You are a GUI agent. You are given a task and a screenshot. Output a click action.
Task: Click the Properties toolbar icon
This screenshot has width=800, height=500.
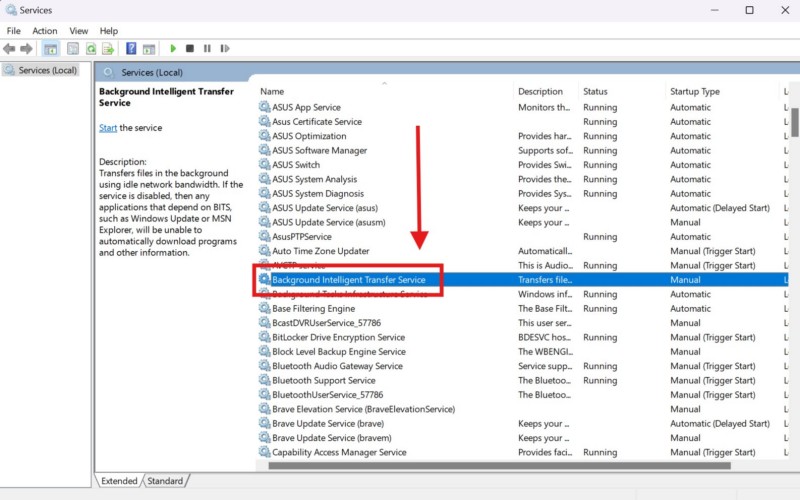click(74, 48)
